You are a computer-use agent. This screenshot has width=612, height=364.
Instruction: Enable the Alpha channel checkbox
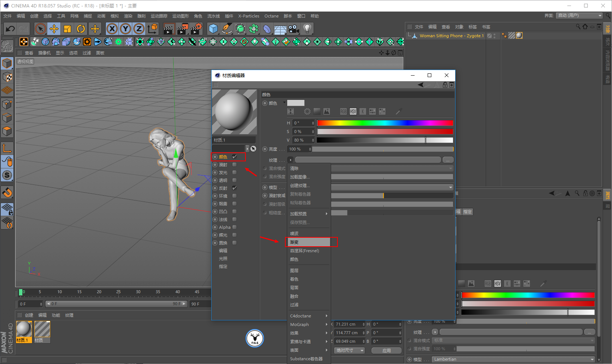(234, 227)
